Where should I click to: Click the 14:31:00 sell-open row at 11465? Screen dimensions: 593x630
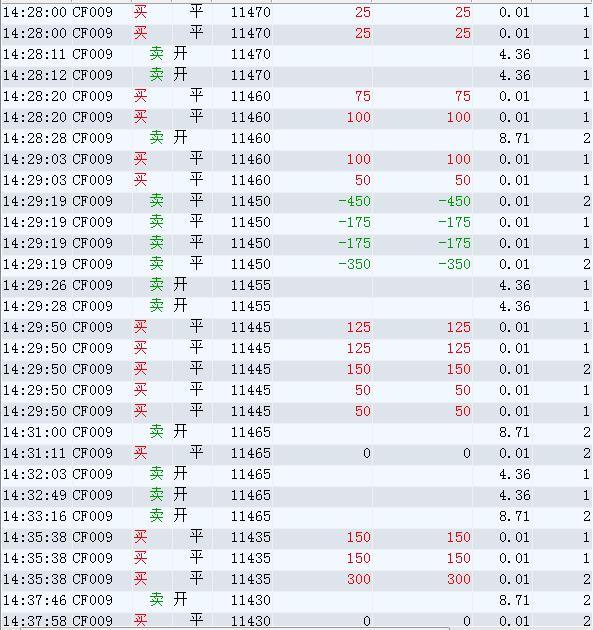point(296,432)
